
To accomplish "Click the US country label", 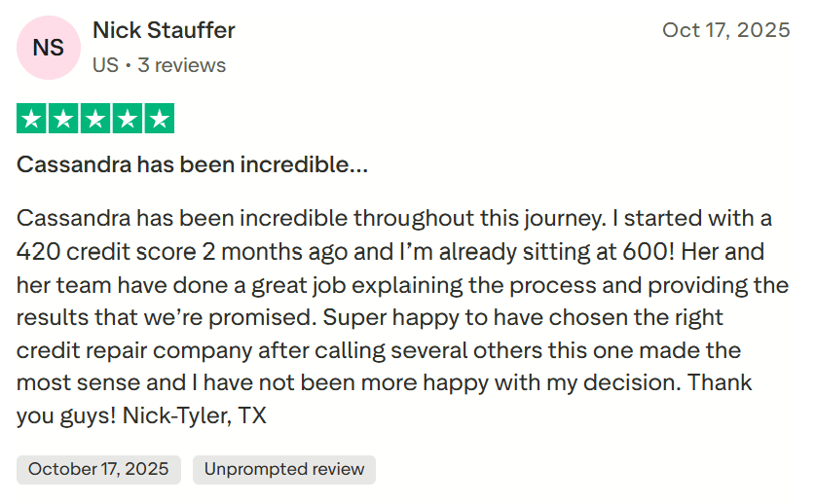I will click(x=105, y=65).
